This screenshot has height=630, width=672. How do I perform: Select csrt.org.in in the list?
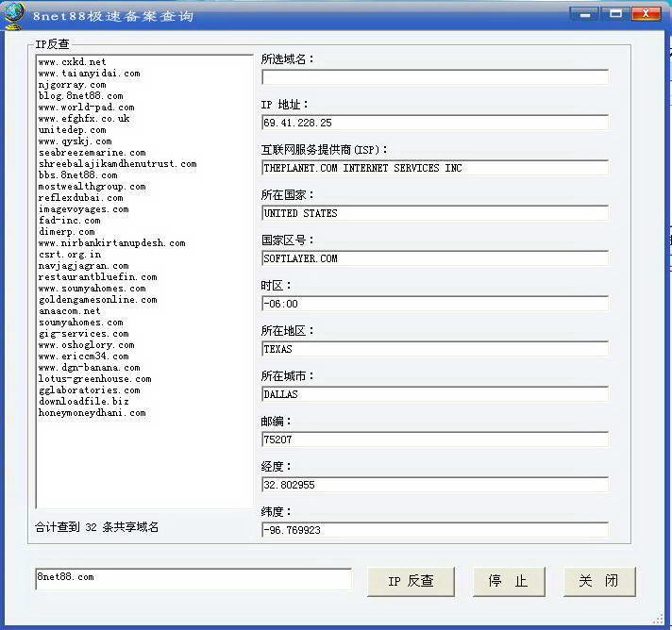tap(70, 255)
